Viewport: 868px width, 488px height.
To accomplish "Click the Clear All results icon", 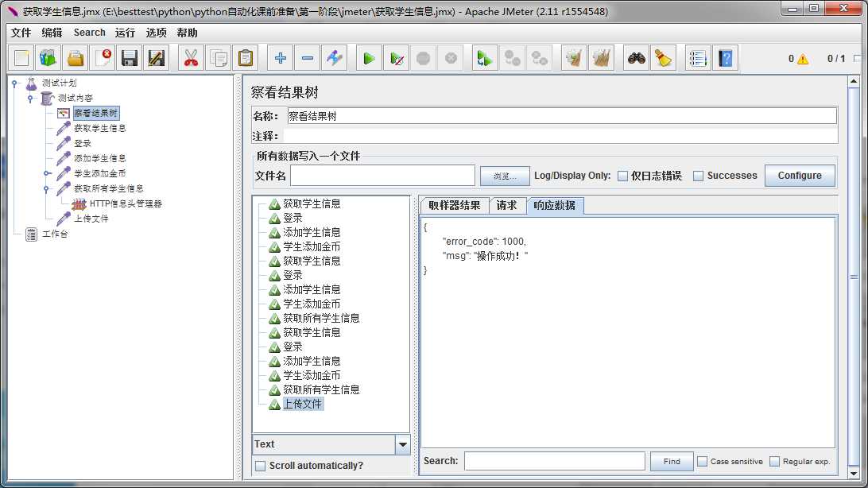I will click(x=601, y=58).
